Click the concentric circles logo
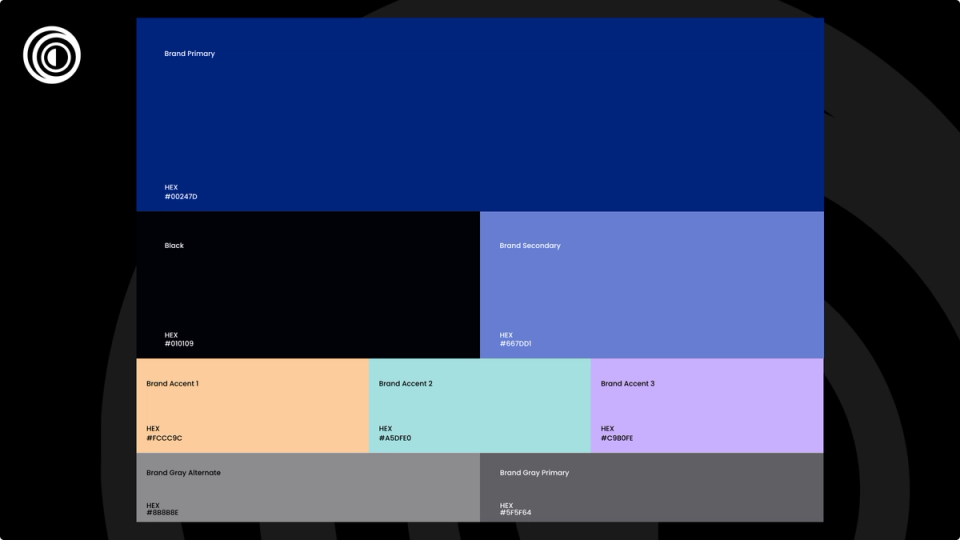Image resolution: width=960 pixels, height=540 pixels. (x=52, y=54)
